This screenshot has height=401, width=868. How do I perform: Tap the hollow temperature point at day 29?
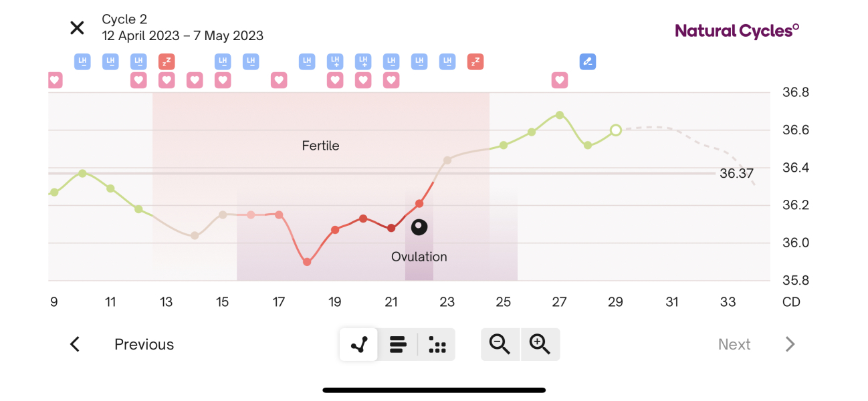tap(616, 130)
